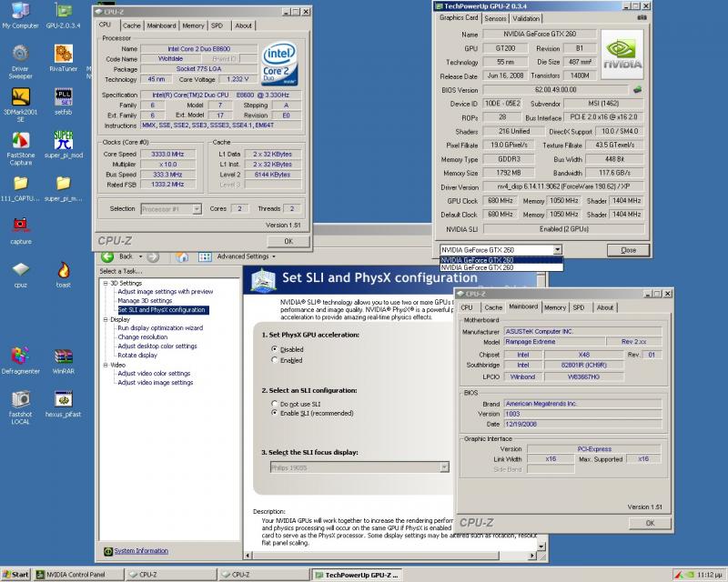Select Rotate display task
Viewport: 728px width, 582px height.
137,355
